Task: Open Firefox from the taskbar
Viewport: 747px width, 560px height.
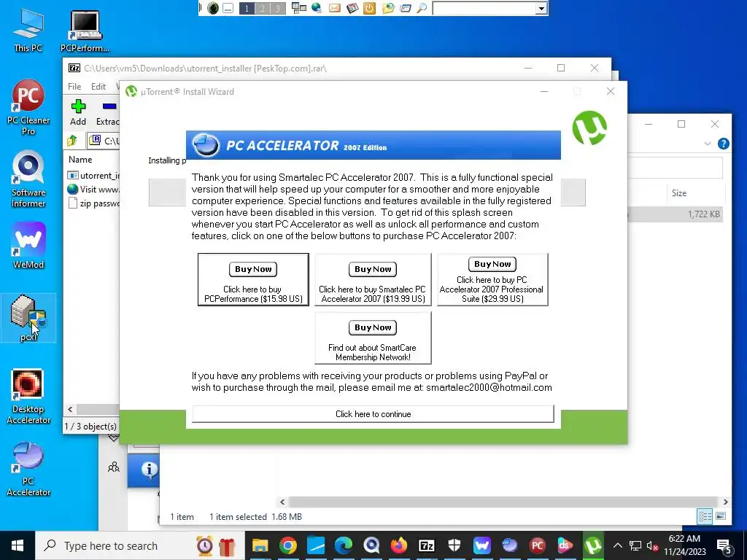Action: (399, 545)
